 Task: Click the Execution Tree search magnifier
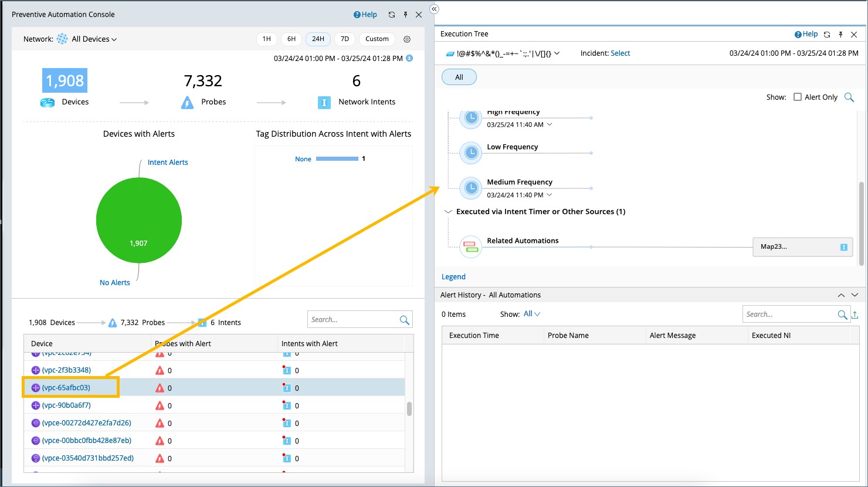pyautogui.click(x=849, y=97)
